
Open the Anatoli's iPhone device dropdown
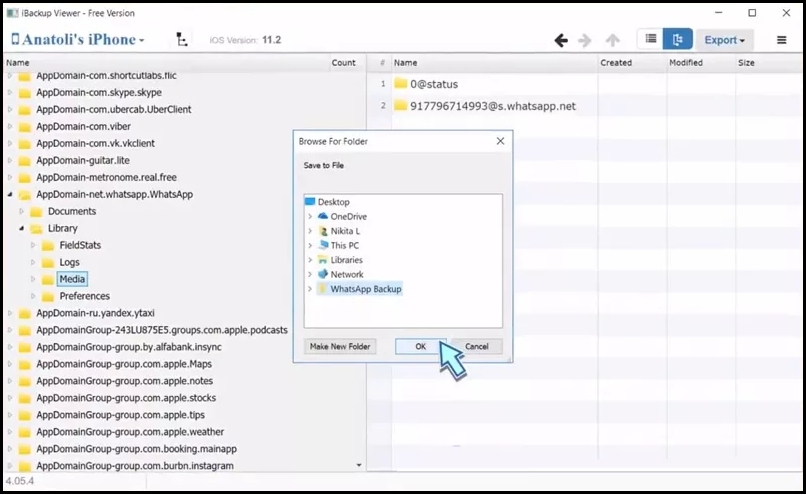pyautogui.click(x=78, y=39)
